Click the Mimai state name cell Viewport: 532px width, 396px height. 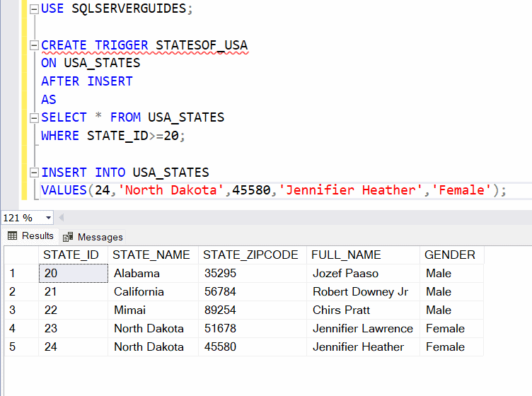click(153, 310)
